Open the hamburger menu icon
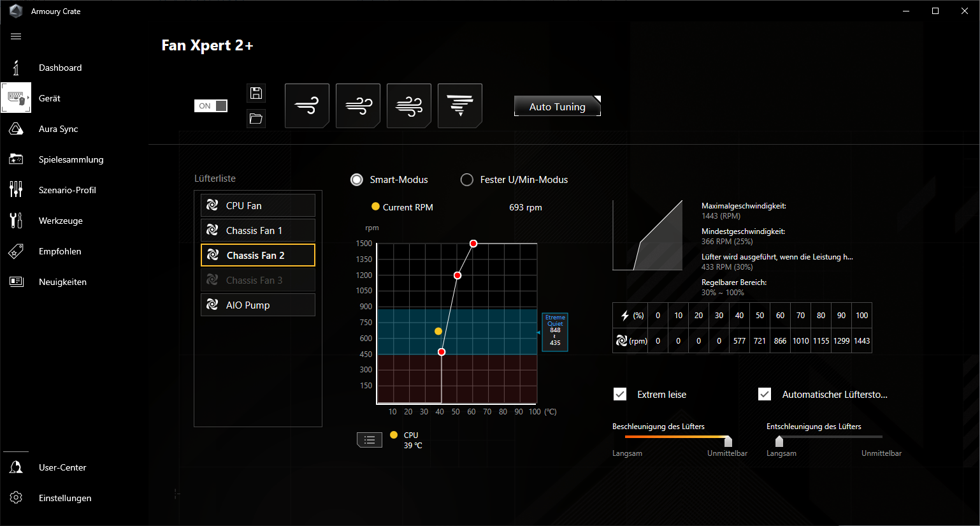 pos(16,36)
